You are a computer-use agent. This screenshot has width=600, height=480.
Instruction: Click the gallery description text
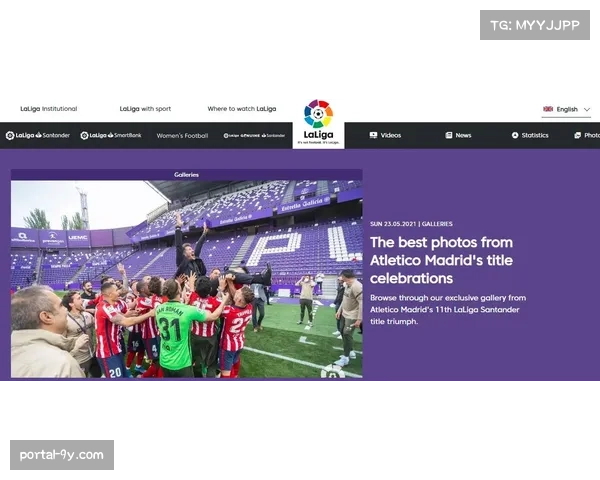coord(448,309)
